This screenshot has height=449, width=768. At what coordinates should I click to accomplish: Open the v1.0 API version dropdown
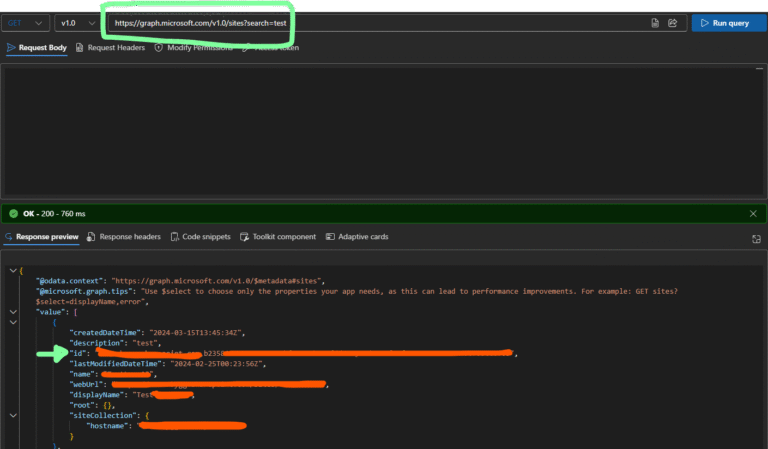coord(78,23)
